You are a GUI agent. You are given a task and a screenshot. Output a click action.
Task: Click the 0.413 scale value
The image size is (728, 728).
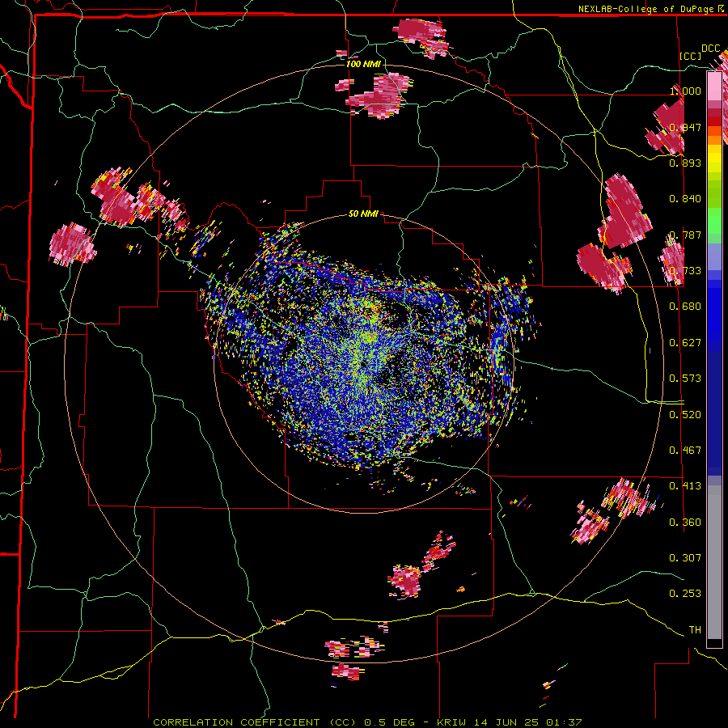685,485
